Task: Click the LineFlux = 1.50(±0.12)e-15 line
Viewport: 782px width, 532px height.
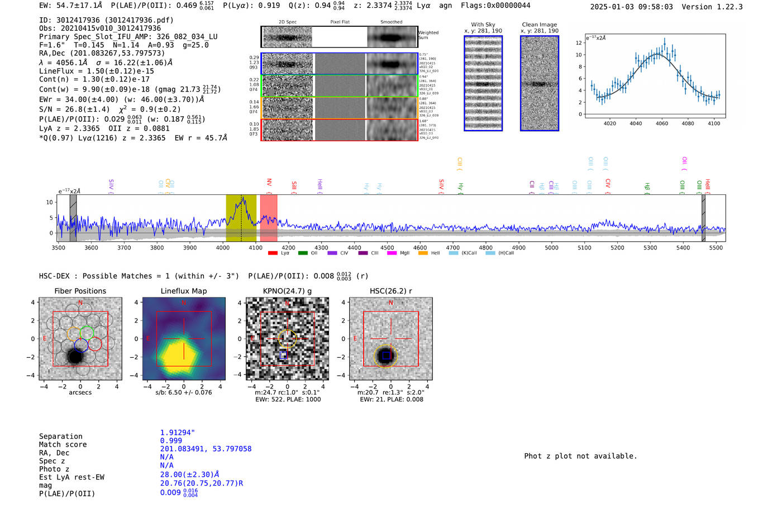Action: (97, 71)
